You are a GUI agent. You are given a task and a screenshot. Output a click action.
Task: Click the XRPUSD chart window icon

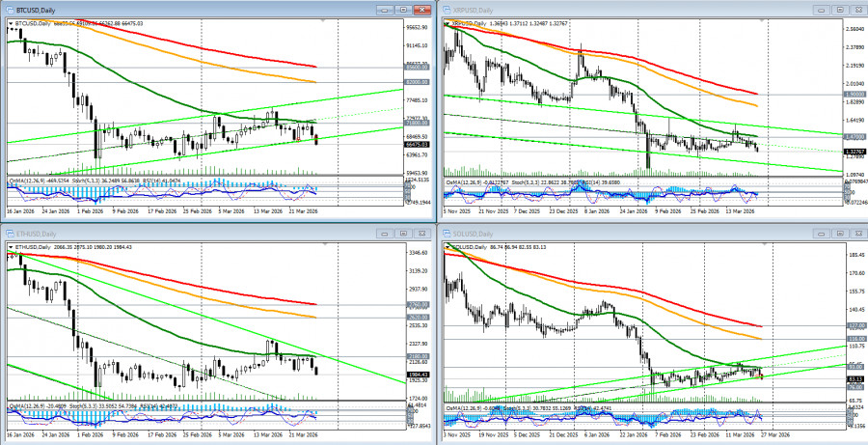[x=446, y=9]
